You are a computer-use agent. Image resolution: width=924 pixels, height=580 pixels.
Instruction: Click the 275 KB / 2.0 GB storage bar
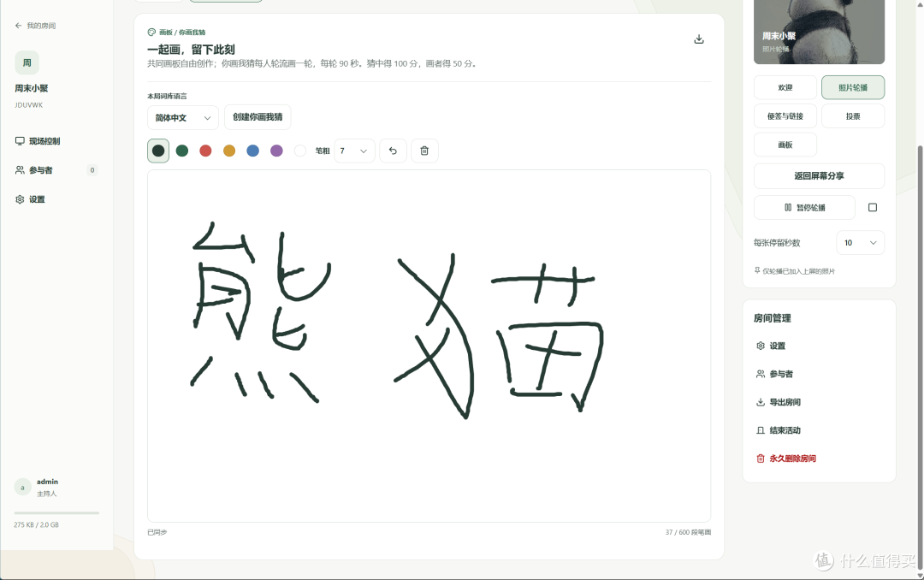click(56, 512)
